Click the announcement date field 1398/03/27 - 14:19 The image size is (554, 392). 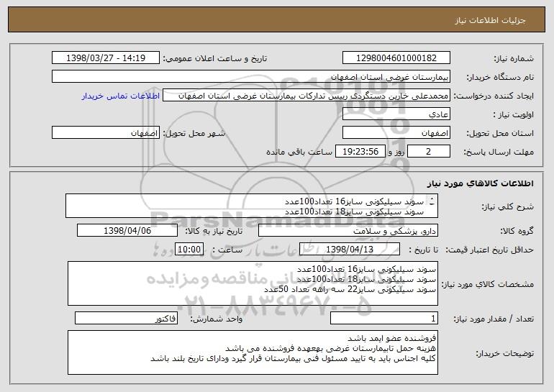tap(106, 58)
